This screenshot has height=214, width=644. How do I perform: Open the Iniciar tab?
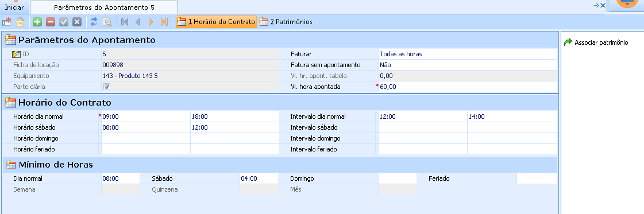(x=14, y=7)
